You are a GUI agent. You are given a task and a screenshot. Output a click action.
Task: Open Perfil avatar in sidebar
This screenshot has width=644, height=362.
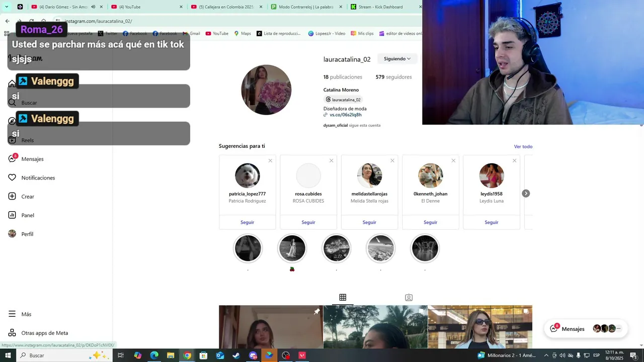pyautogui.click(x=12, y=234)
